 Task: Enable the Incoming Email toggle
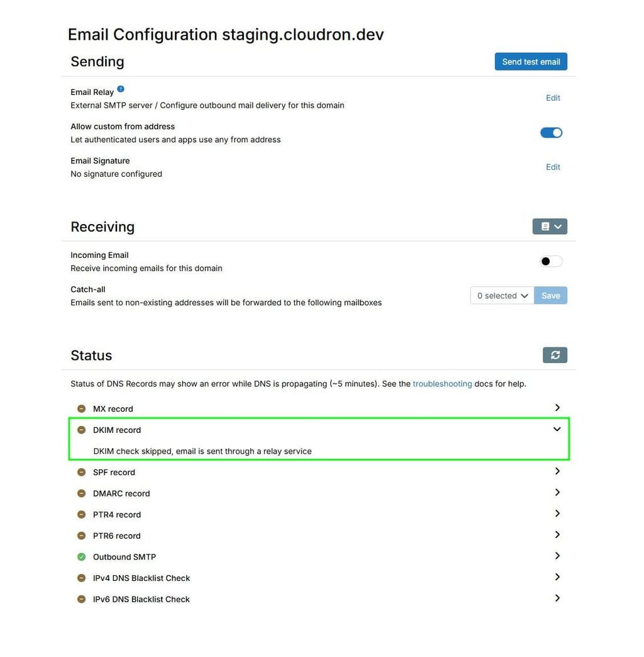551,261
